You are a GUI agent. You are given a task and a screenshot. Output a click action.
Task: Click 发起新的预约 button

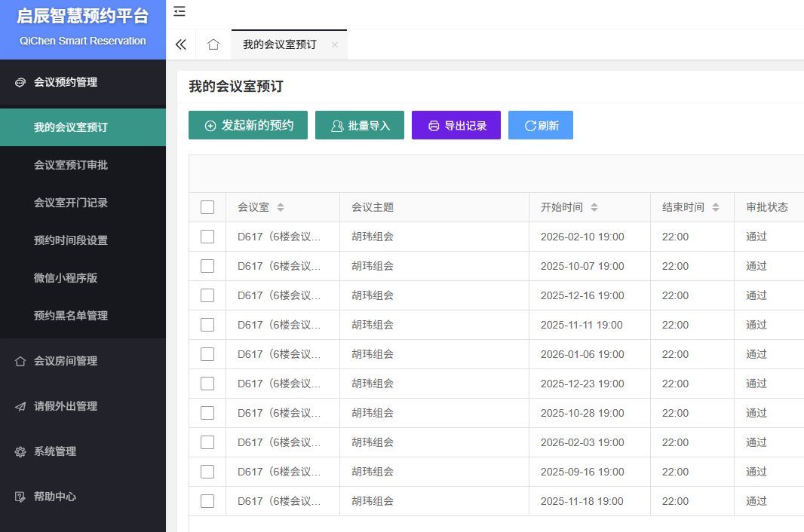[248, 125]
